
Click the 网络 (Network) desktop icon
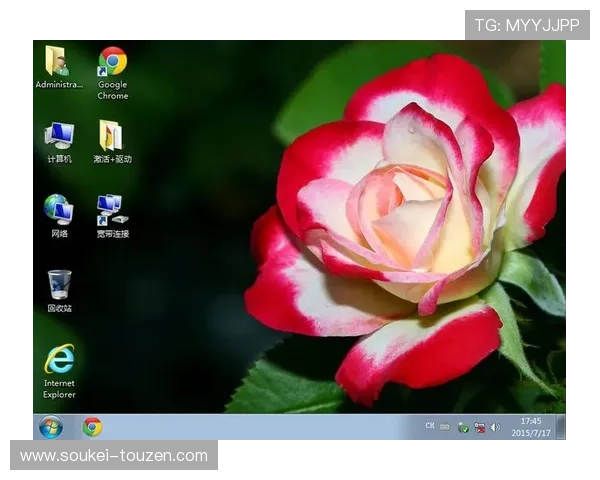tap(59, 210)
